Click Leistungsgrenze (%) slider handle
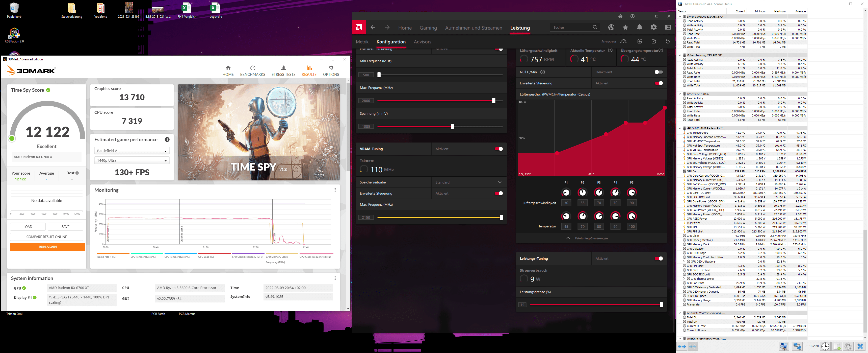The height and width of the screenshot is (353, 868). coord(661,305)
